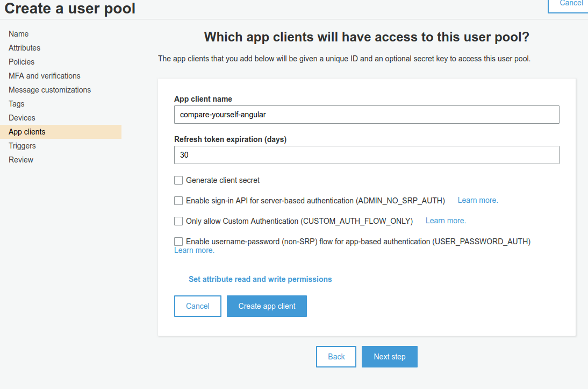Tick Only allow Custom Authentication checkbox

coord(178,221)
